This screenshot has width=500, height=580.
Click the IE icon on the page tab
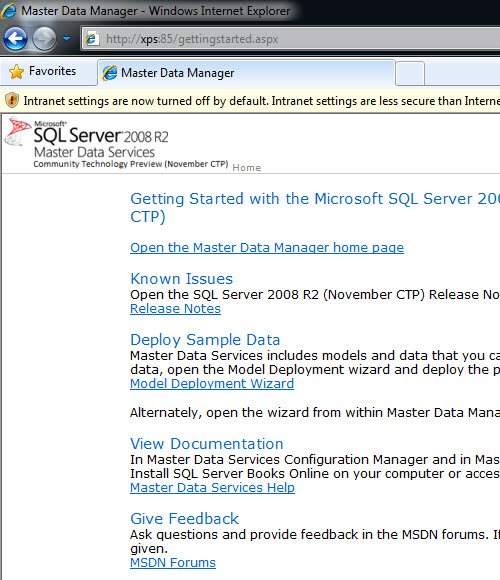110,73
